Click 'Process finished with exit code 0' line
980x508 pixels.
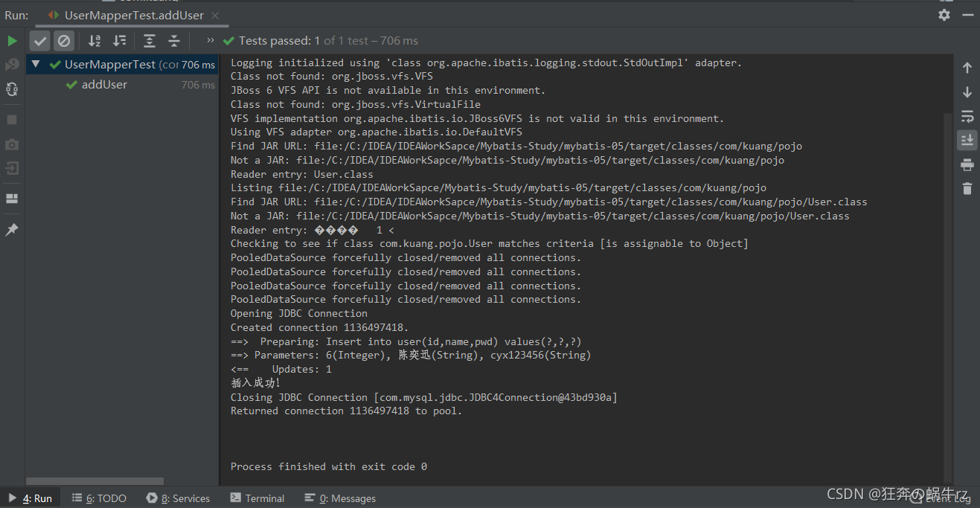(x=329, y=466)
